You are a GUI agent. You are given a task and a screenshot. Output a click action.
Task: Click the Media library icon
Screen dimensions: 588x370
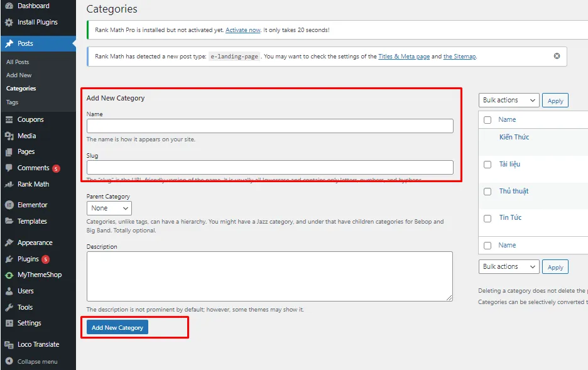click(x=9, y=136)
